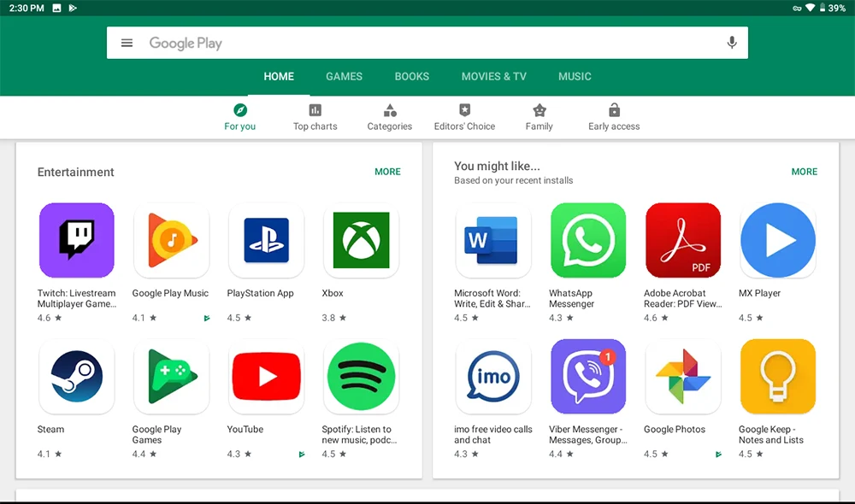Click the "Google Keep - Notes and Lists" title

(771, 435)
